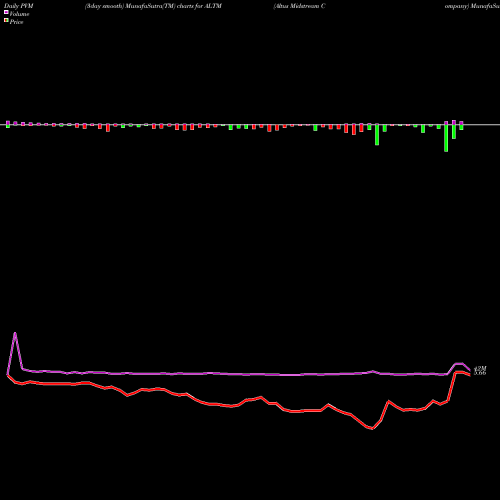500x500 pixels.
Task: Click the Volume legend color marker
Action: point(6,12)
